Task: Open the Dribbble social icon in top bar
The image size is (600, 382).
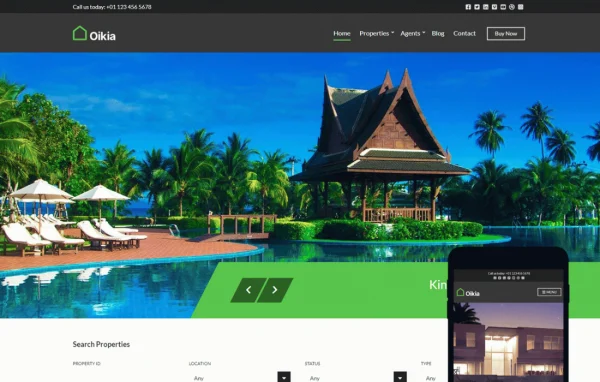Action: point(512,7)
